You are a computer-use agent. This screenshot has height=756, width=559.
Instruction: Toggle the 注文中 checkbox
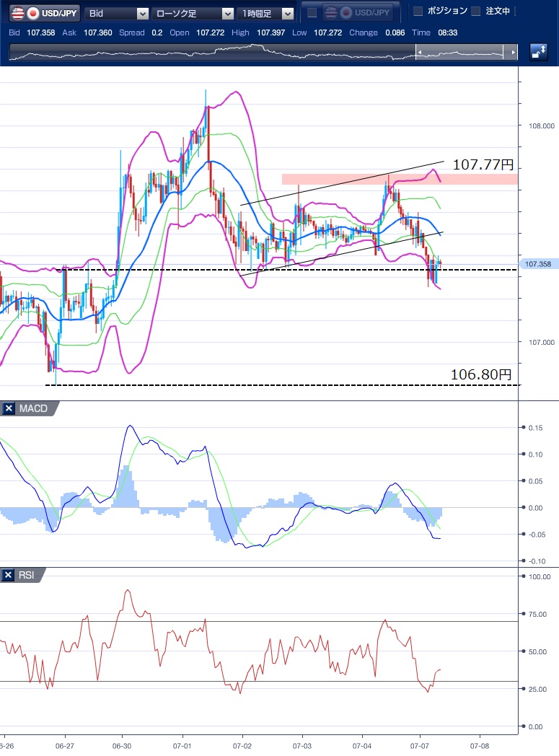475,11
